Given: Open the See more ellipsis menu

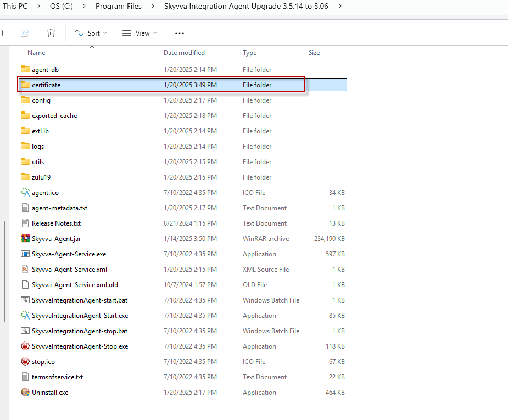Looking at the screenshot, I should [x=180, y=33].
